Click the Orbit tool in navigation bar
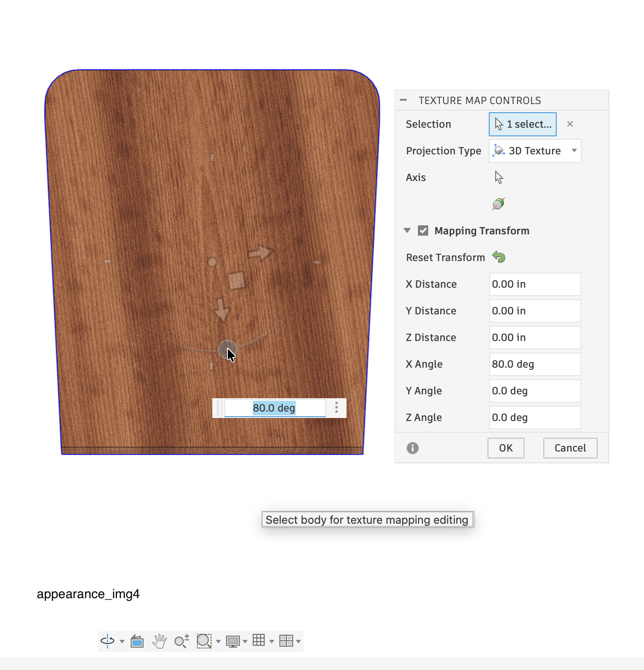The width and height of the screenshot is (644, 670). pos(107,641)
